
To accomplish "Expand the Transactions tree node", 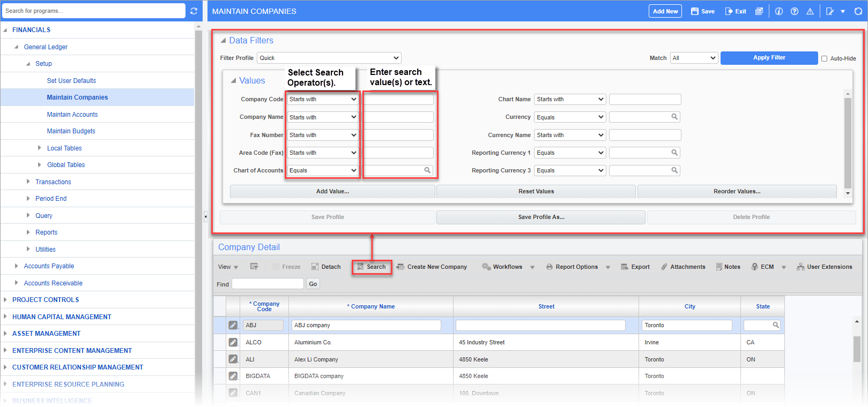I will [28, 182].
